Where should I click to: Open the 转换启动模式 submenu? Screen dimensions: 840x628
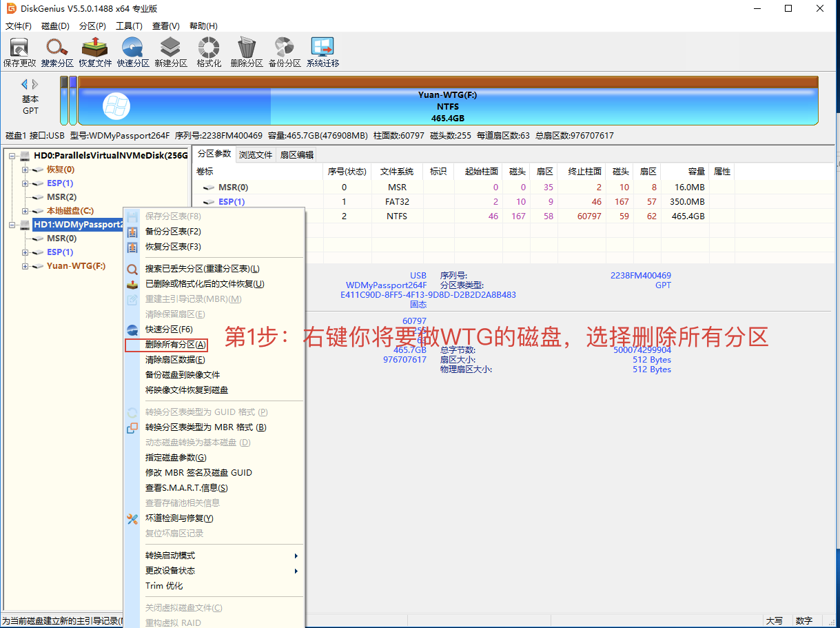(x=214, y=556)
